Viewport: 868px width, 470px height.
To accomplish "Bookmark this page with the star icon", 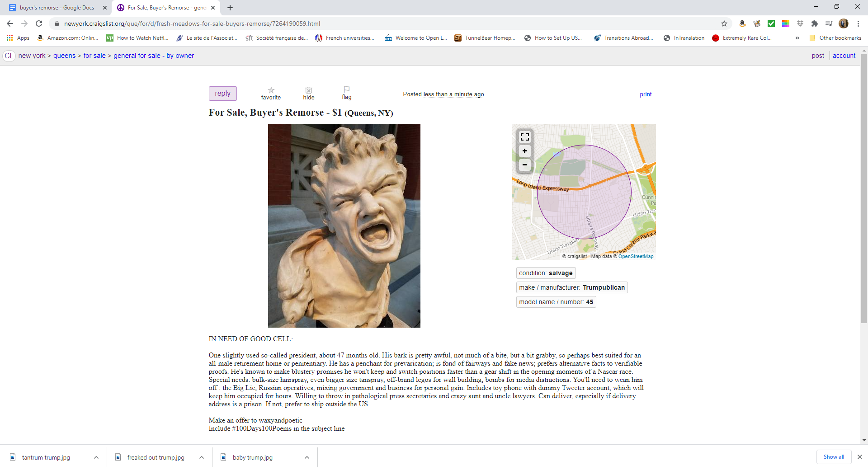I will (x=724, y=23).
